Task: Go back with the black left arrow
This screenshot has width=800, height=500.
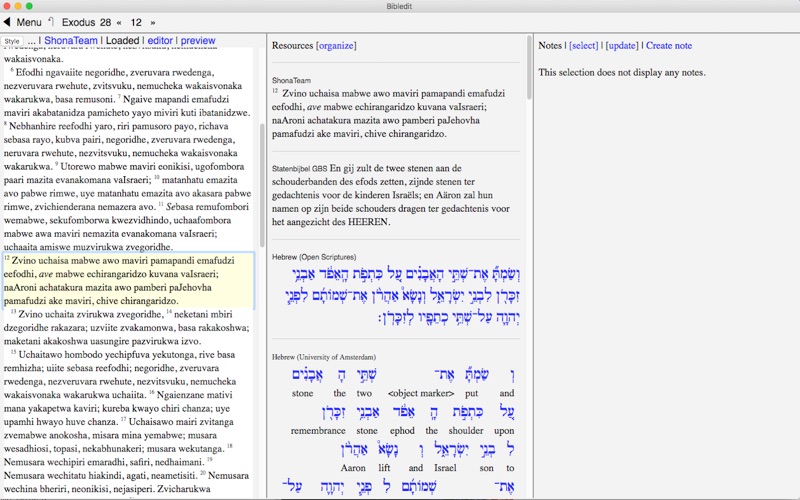Action: point(7,22)
